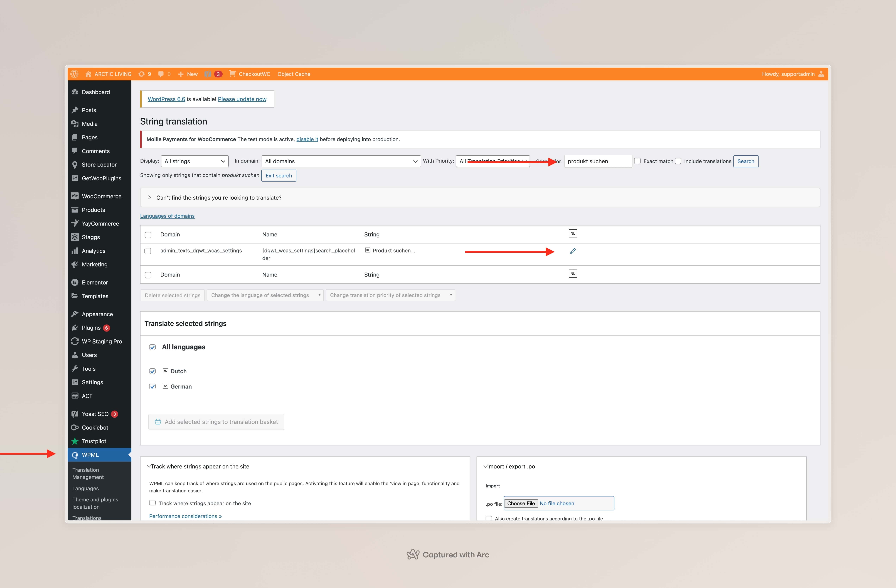Screen dimensions: 896x588
Task: Click the Tools wrench icon
Action: (x=74, y=368)
